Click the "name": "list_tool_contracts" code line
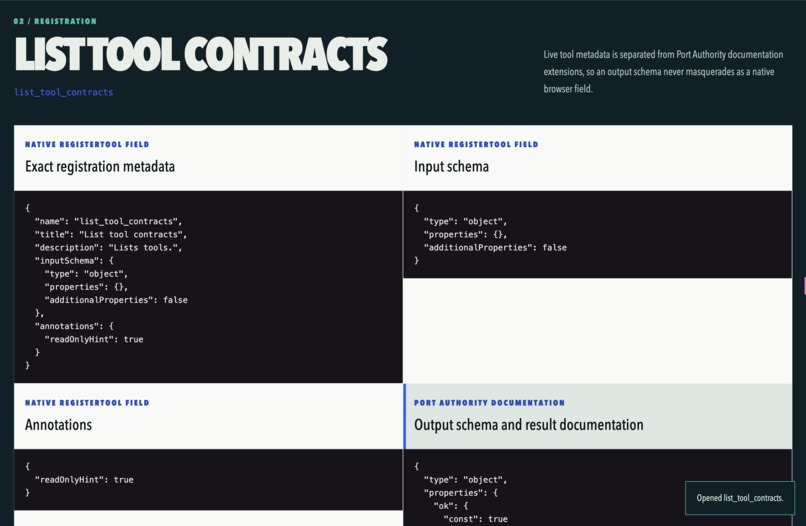Viewport: 806px width, 526px height. (108, 221)
